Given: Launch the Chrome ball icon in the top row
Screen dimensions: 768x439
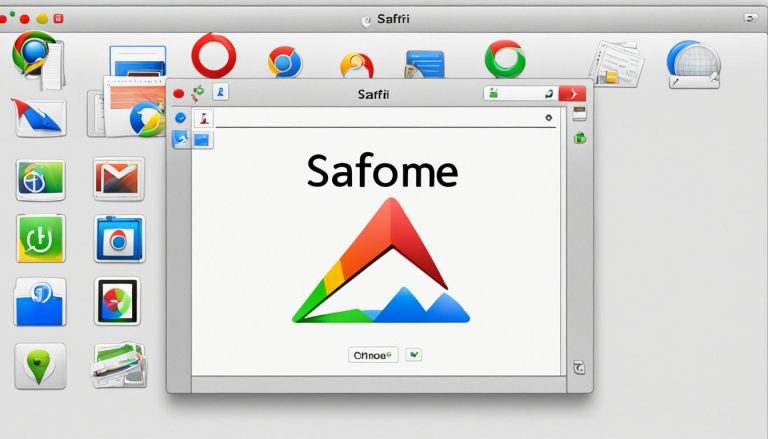Looking at the screenshot, I should pos(285,62).
